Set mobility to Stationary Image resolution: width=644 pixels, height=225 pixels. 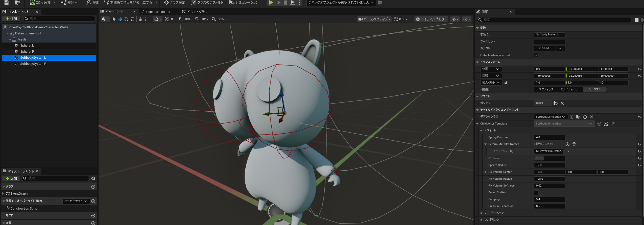click(570, 89)
